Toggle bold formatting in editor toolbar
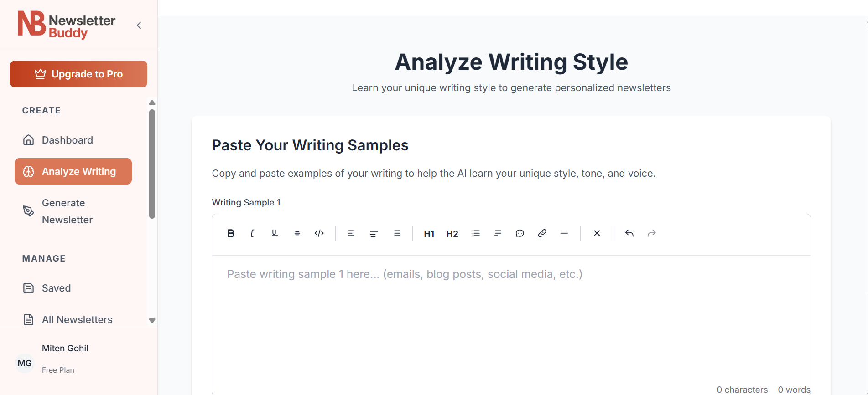The height and width of the screenshot is (395, 868). click(x=231, y=233)
